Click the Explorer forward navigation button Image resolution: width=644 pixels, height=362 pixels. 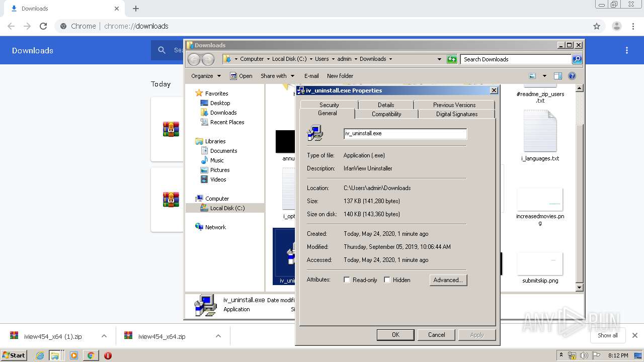pyautogui.click(x=208, y=59)
